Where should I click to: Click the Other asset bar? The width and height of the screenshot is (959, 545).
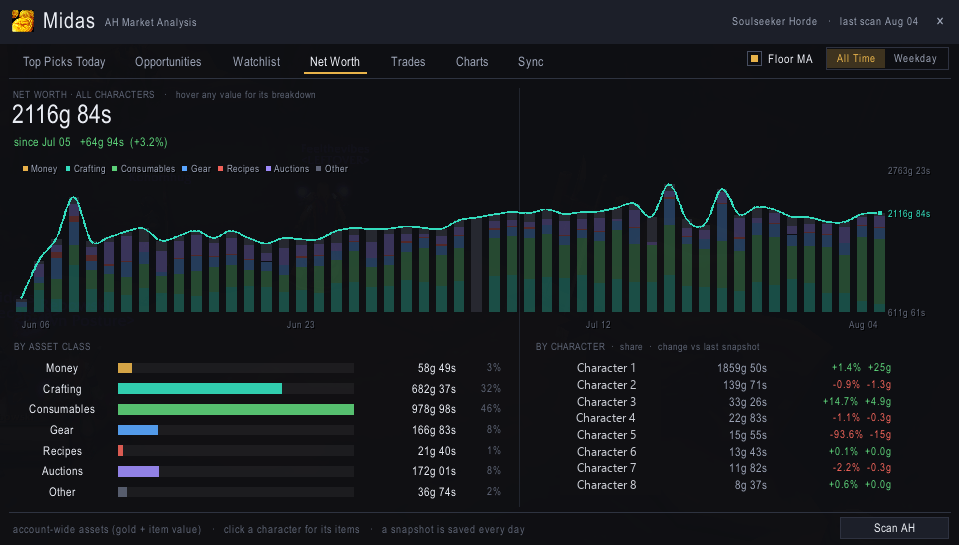(235, 492)
